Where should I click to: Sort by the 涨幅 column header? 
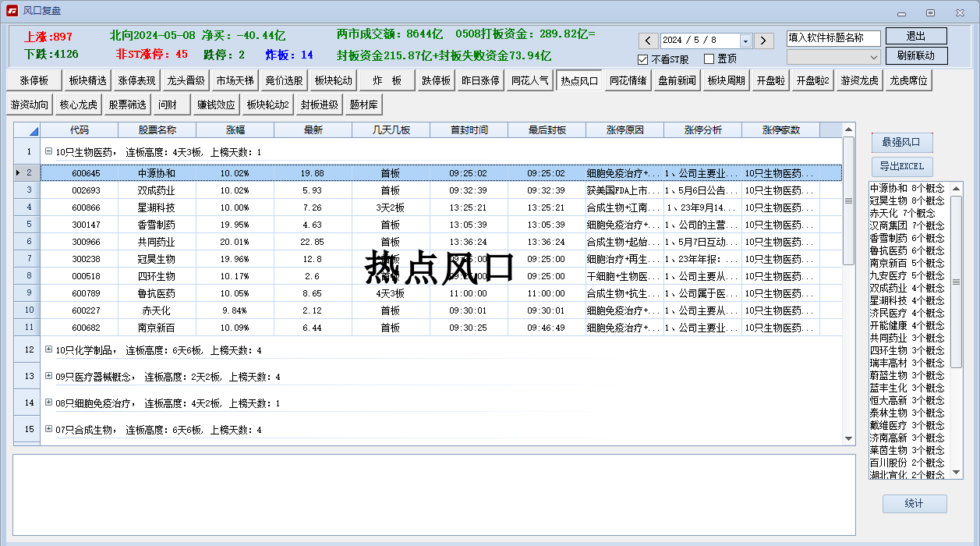pos(235,130)
